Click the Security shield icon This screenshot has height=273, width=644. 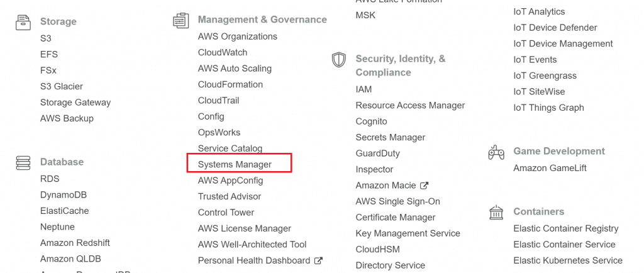pyautogui.click(x=339, y=60)
